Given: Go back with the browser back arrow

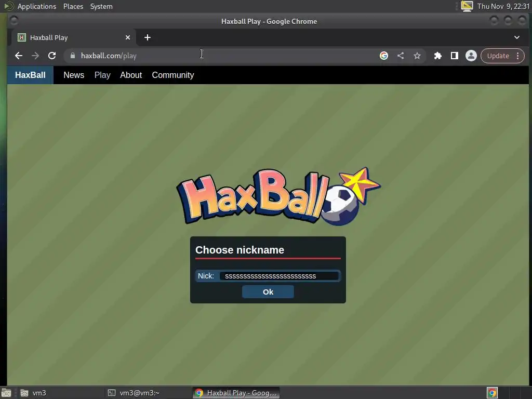Looking at the screenshot, I should [19, 56].
